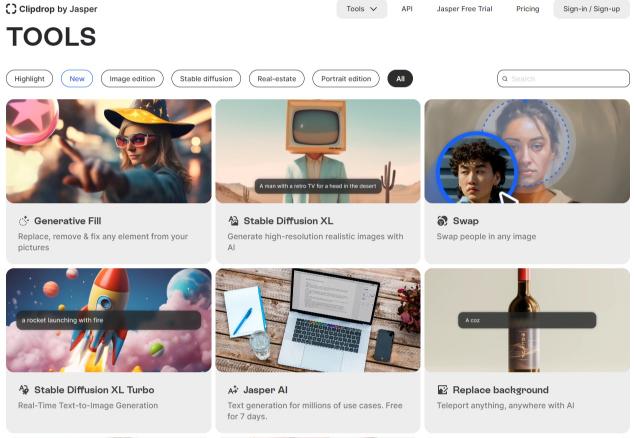This screenshot has height=438, width=636.
Task: Go to the Pricing page
Action: (x=527, y=9)
